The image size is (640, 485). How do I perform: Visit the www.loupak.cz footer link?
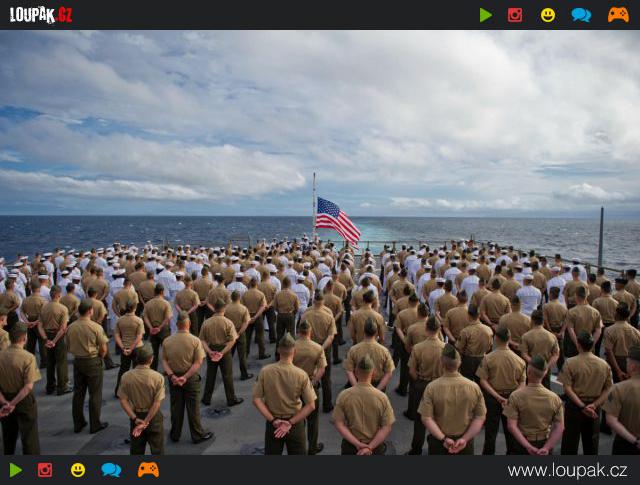click(567, 470)
